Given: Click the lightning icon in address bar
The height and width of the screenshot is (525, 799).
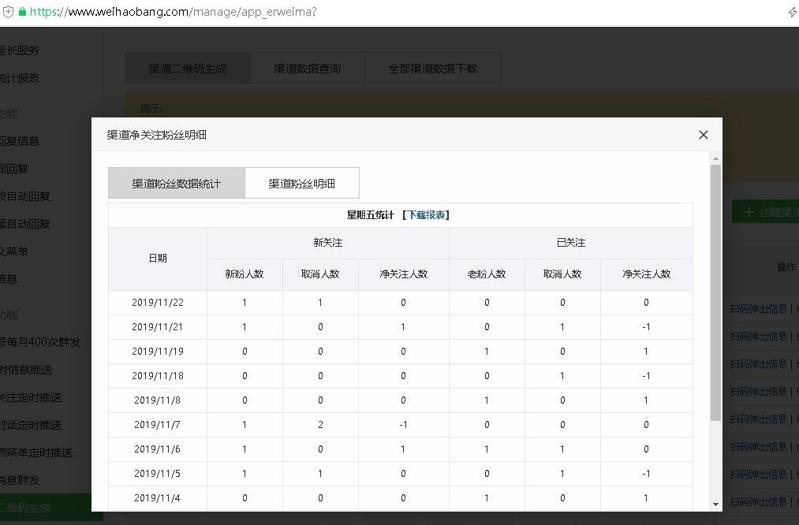Looking at the screenshot, I should [792, 12].
